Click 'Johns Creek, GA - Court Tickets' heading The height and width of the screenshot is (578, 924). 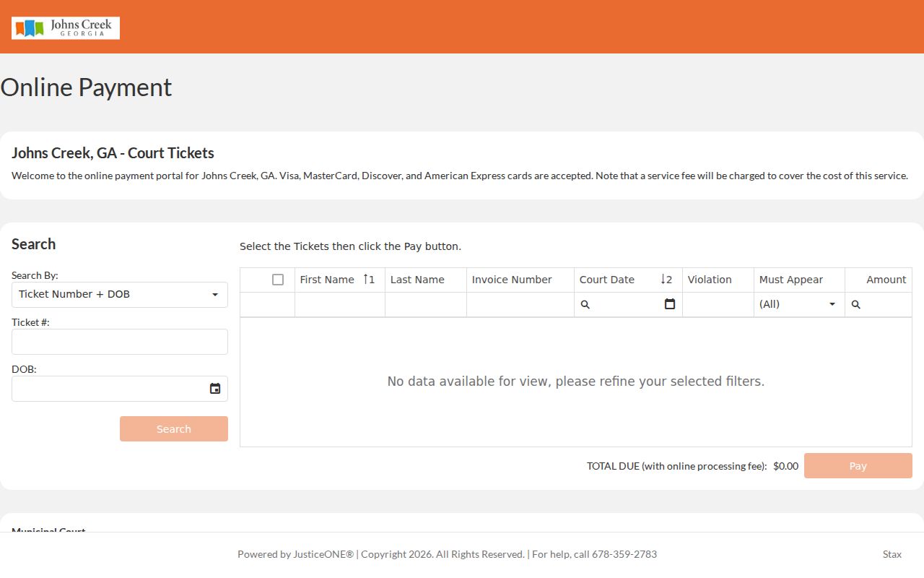pos(113,153)
